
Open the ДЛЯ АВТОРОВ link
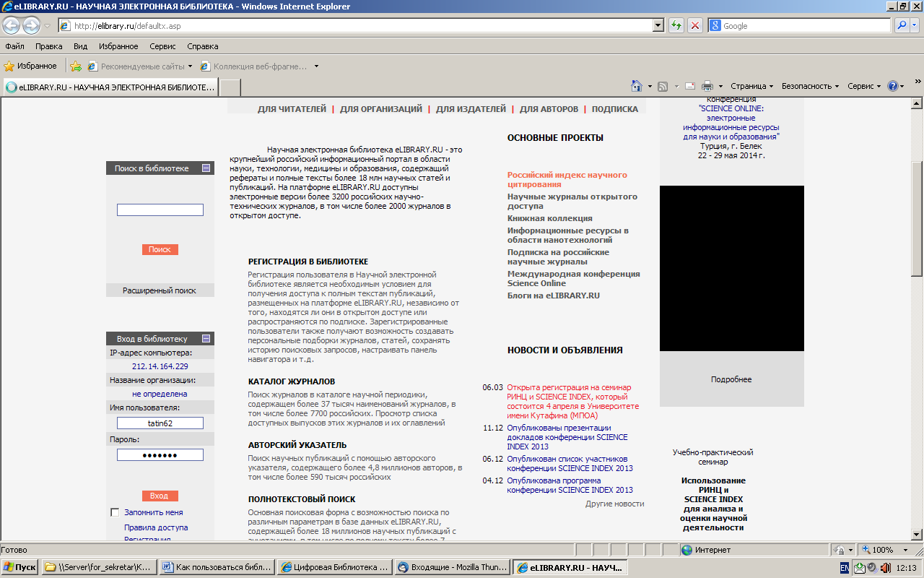tap(549, 109)
